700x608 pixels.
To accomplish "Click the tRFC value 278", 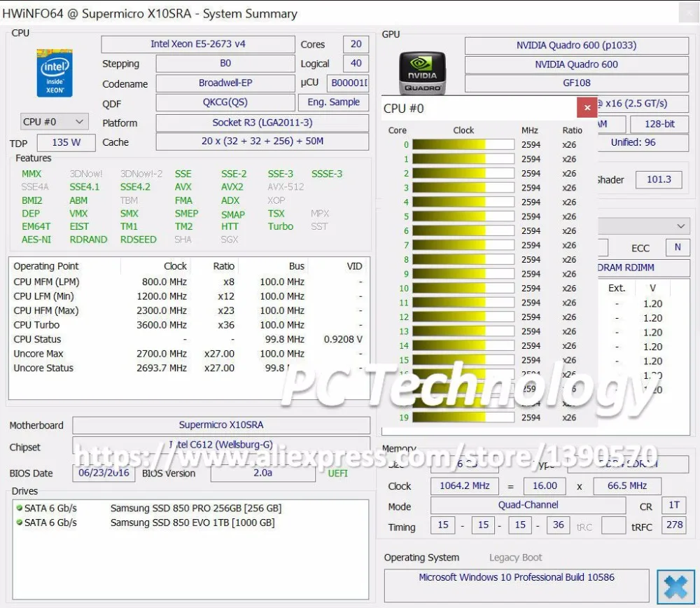I will point(674,525).
